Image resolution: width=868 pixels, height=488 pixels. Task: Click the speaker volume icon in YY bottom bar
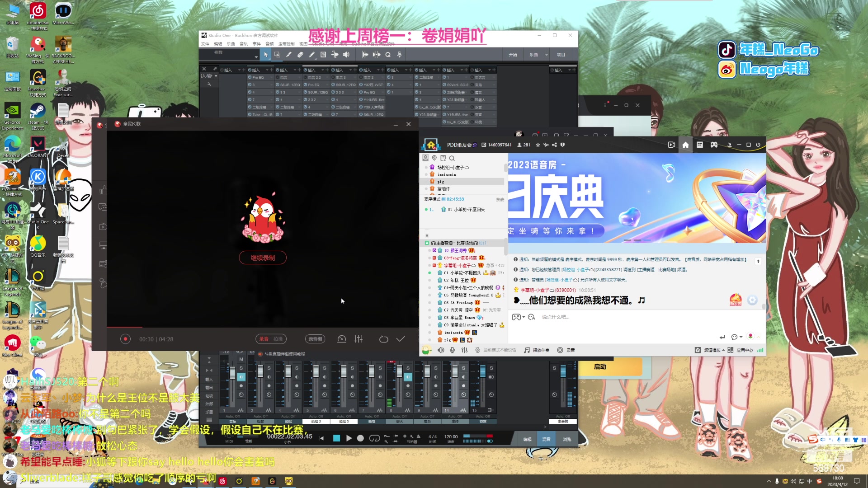pyautogui.click(x=441, y=350)
